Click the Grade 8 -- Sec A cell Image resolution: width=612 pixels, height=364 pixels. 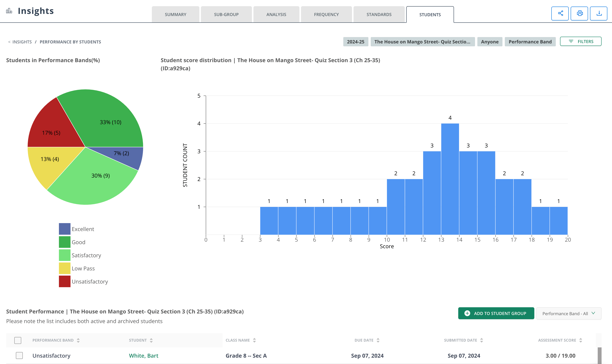(x=246, y=356)
